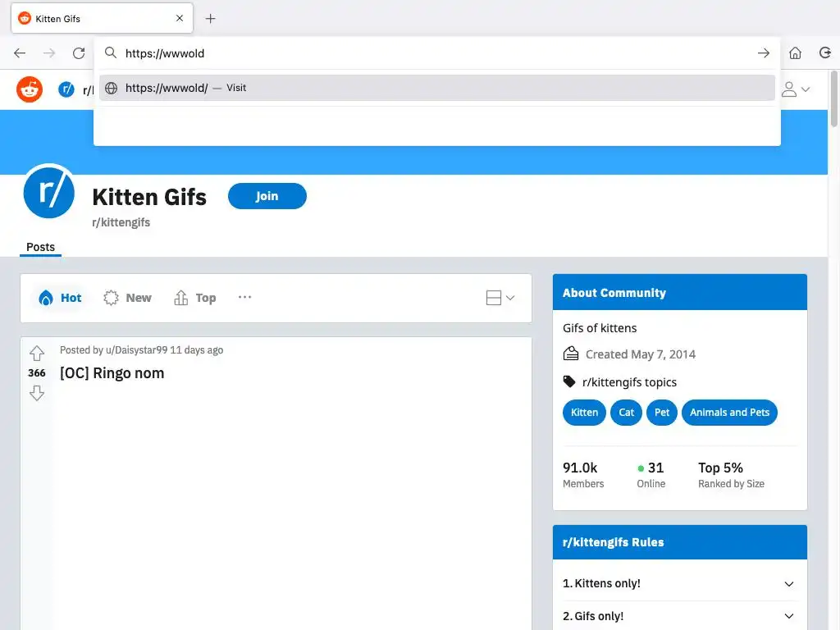Click the cake icon beside Created date
The height and width of the screenshot is (630, 840).
coord(571,354)
